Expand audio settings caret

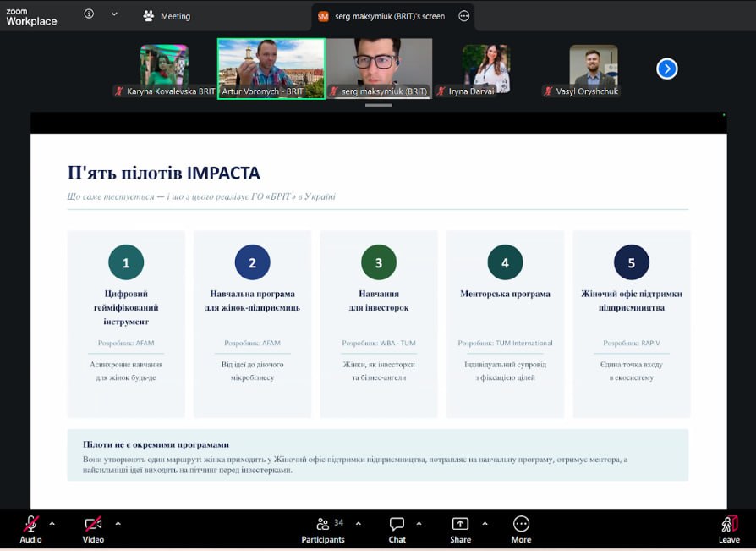[52, 524]
